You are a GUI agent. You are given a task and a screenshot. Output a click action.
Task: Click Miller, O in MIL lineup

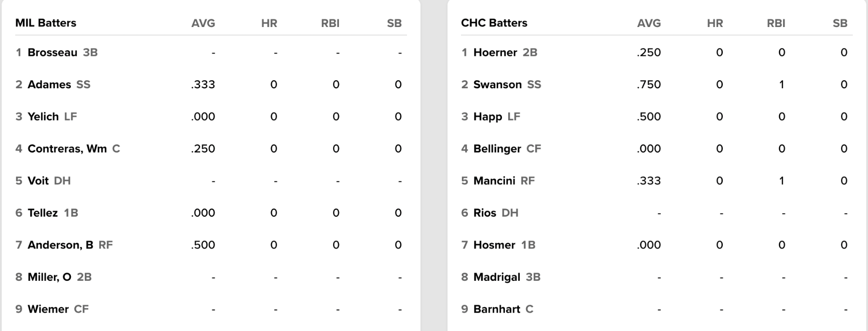click(49, 277)
